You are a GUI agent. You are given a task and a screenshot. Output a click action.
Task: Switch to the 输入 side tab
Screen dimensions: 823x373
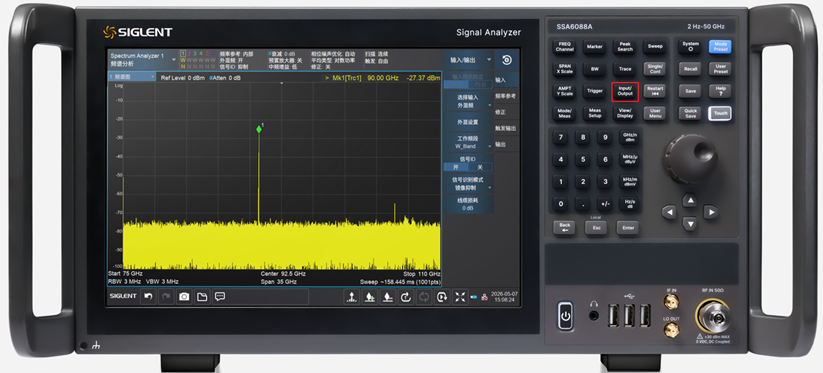coord(507,80)
